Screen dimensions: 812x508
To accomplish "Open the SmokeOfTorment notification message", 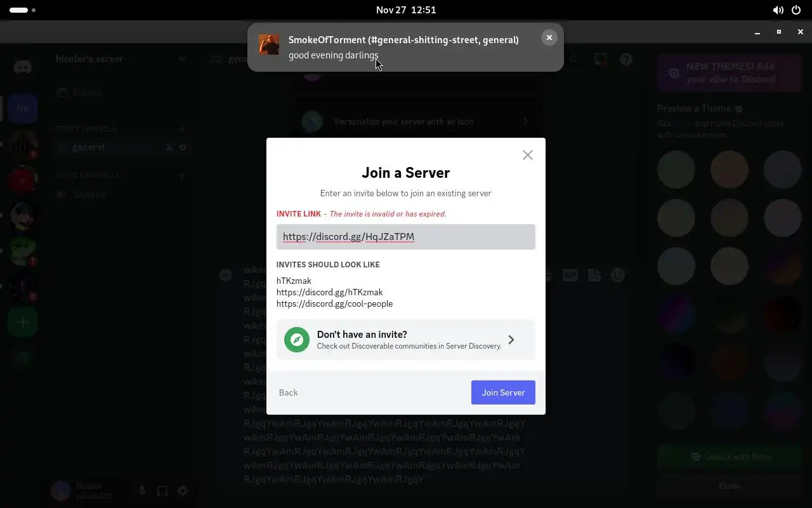I will coord(405,48).
